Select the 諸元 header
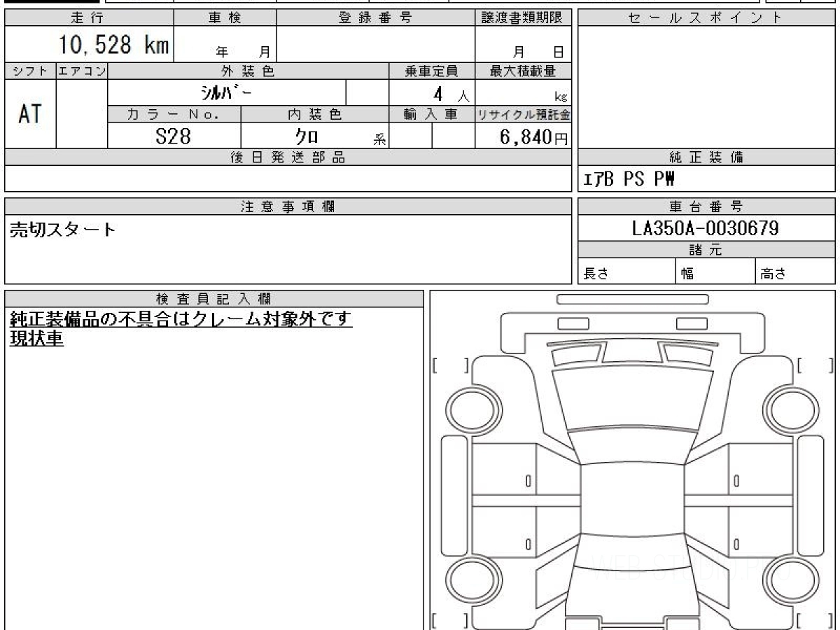 tap(706, 250)
